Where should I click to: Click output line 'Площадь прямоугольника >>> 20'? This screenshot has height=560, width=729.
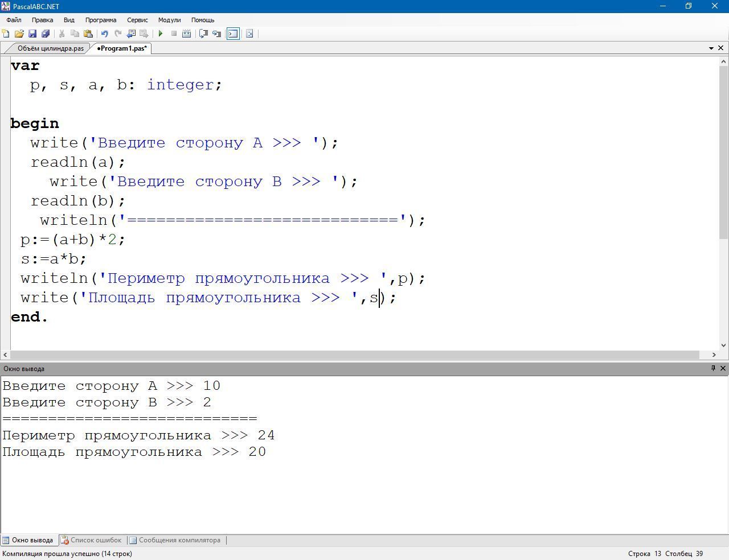[134, 452]
